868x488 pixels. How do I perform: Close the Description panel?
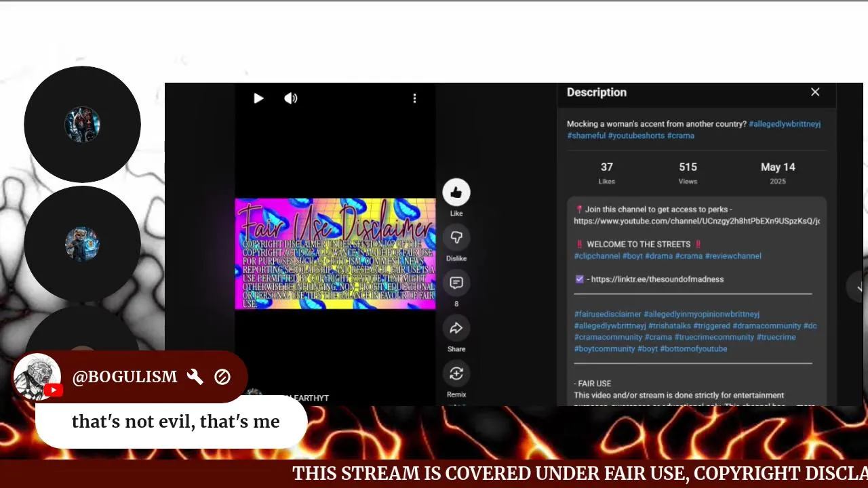(x=815, y=92)
